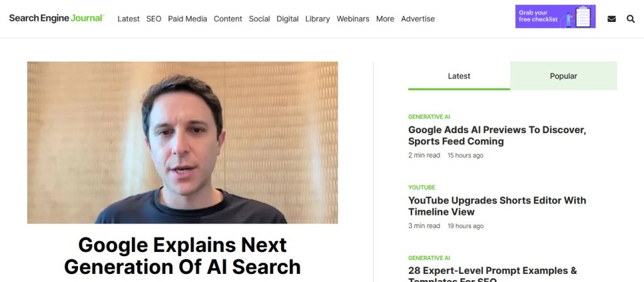Click the Search Engine Journal logo

pos(57,18)
